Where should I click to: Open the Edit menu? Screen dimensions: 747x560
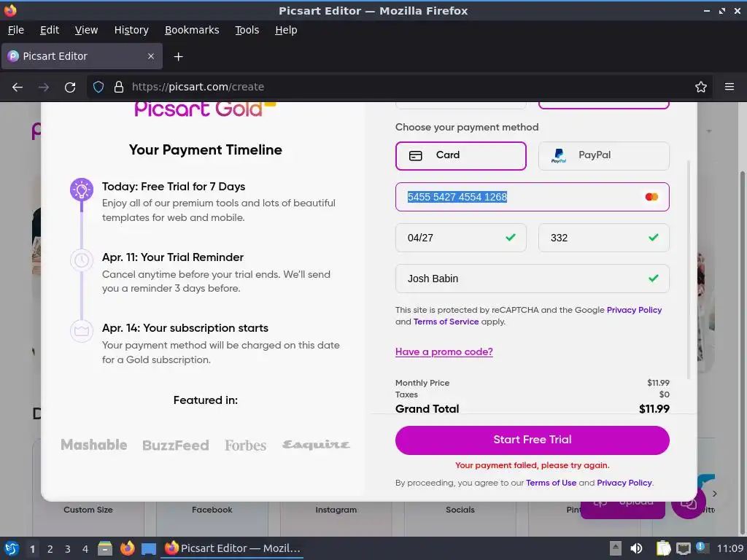tap(50, 30)
